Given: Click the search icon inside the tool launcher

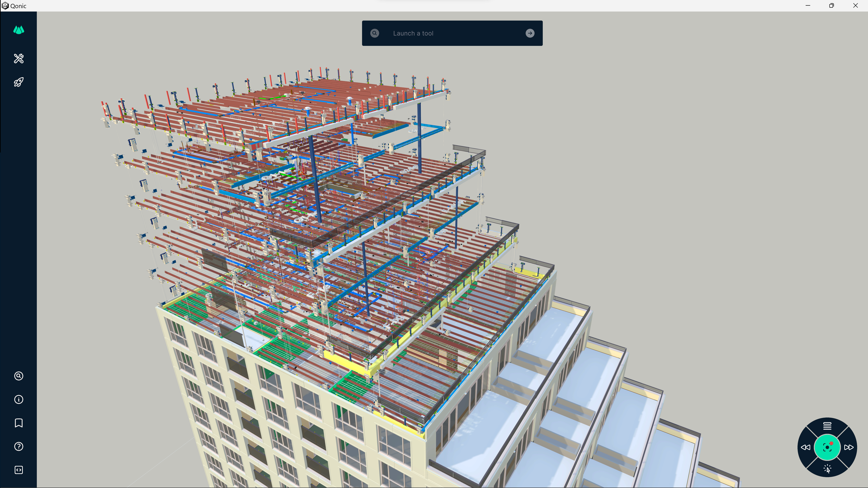Looking at the screenshot, I should [374, 33].
